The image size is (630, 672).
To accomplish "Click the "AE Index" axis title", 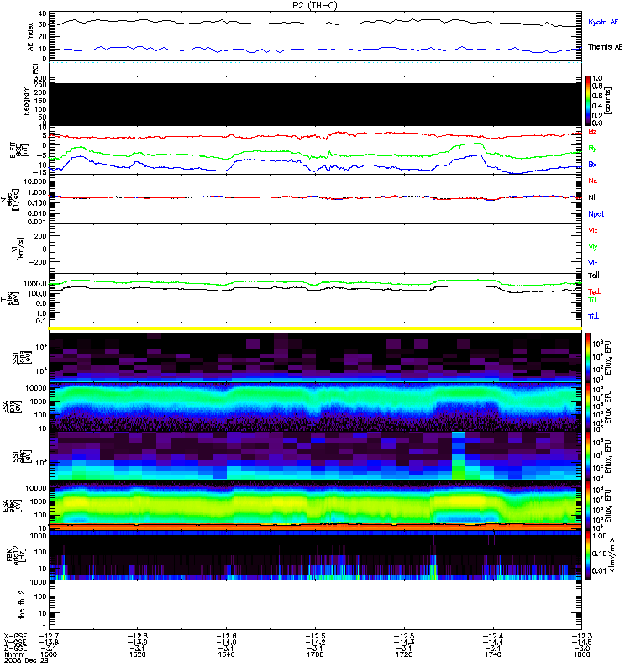I will tap(31, 37).
